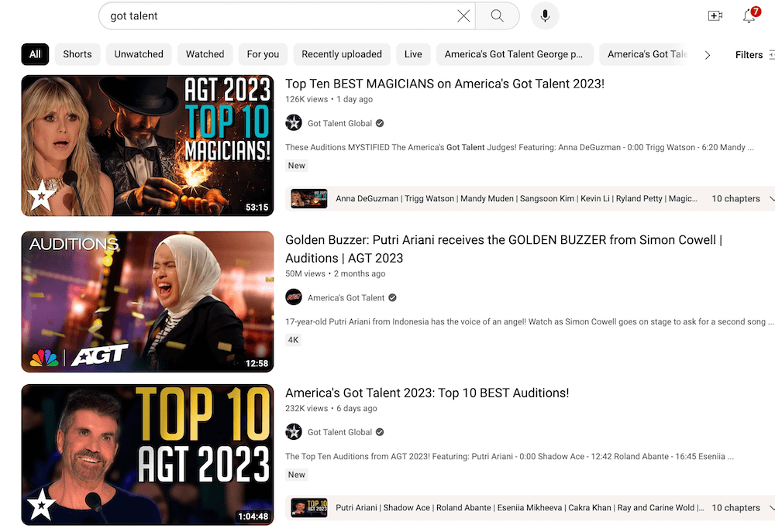Visit Got Talent Global channel name under Top 10 Auditions
Image resolution: width=775 pixels, height=532 pixels.
coord(339,432)
